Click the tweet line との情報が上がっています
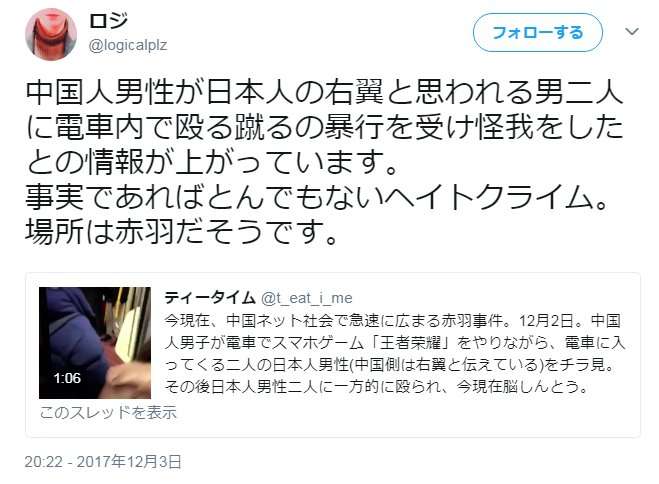The height and width of the screenshot is (484, 659). click(x=211, y=163)
